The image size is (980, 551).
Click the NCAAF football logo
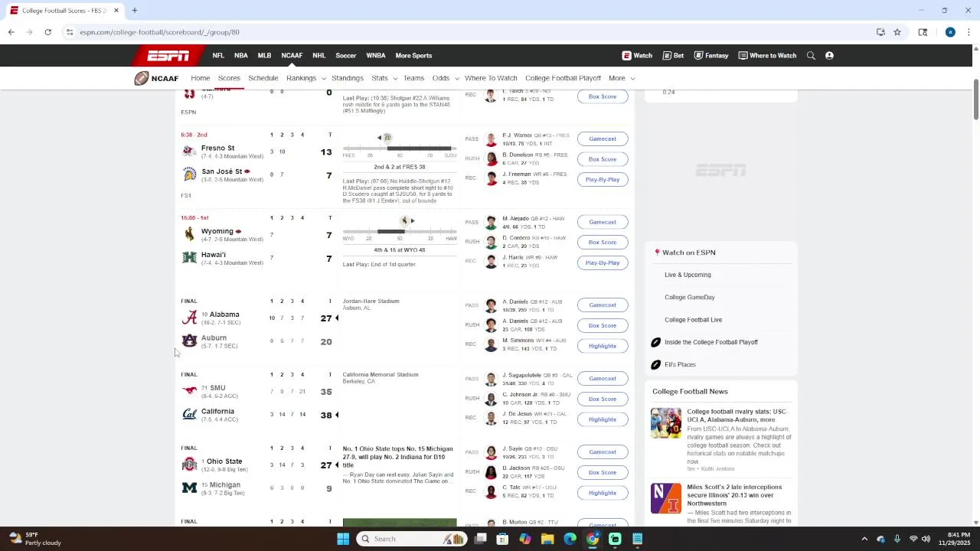coord(156,78)
